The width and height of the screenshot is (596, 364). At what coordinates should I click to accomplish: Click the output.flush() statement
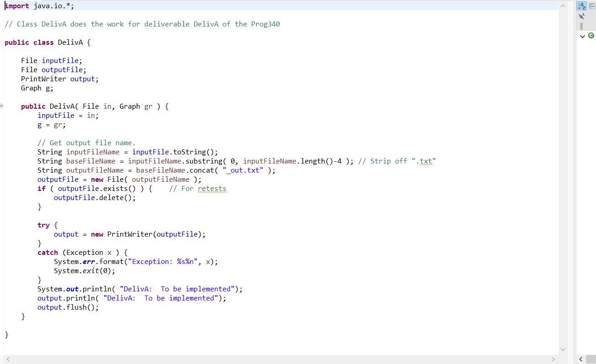pos(68,307)
